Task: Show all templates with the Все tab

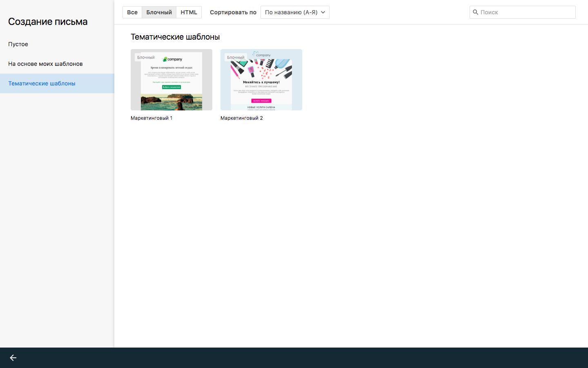Action: (132, 12)
